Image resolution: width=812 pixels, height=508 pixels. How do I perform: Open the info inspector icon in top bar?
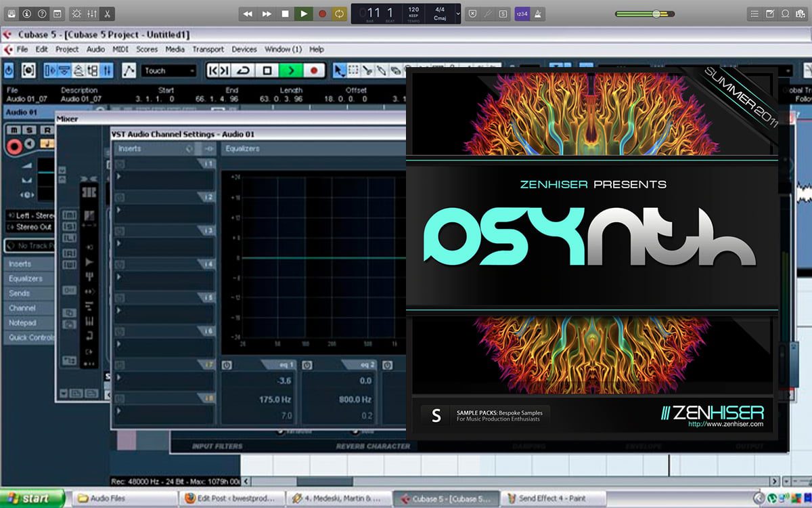click(27, 14)
